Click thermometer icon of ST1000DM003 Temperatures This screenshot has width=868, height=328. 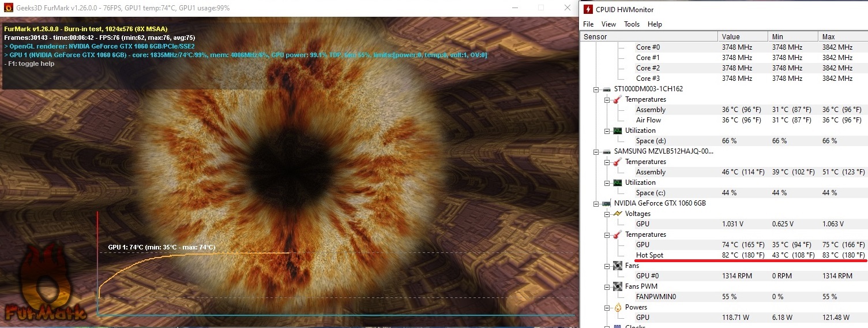coord(617,99)
